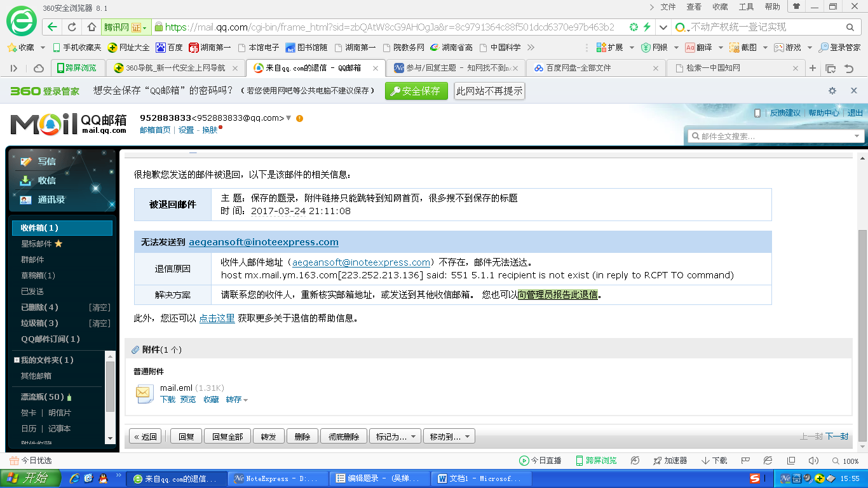Expand account dropdown arrow next to email
Viewport: 868px width, 488px height.
coord(288,118)
